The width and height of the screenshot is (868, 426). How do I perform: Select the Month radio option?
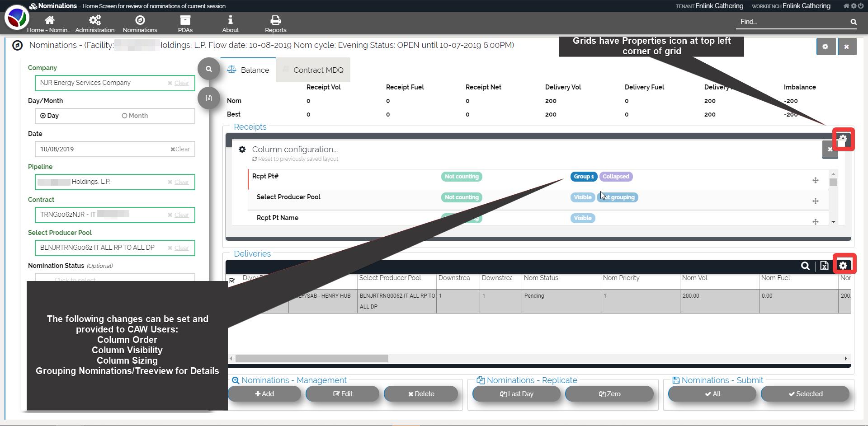124,116
